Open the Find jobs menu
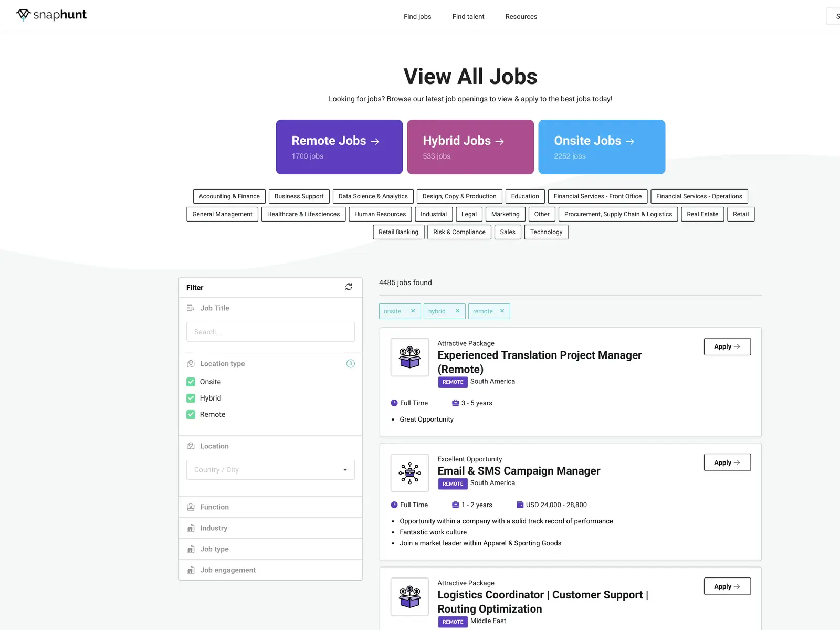Screen dimensions: 840x630 coord(417,16)
